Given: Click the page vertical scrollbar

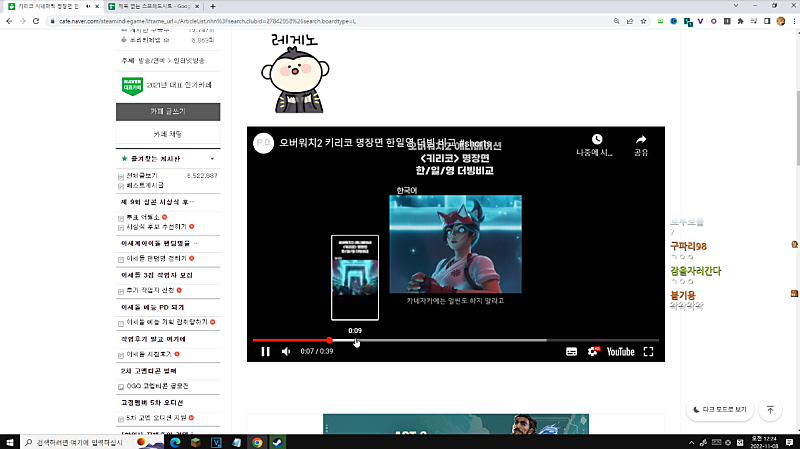Looking at the screenshot, I should coord(797,128).
